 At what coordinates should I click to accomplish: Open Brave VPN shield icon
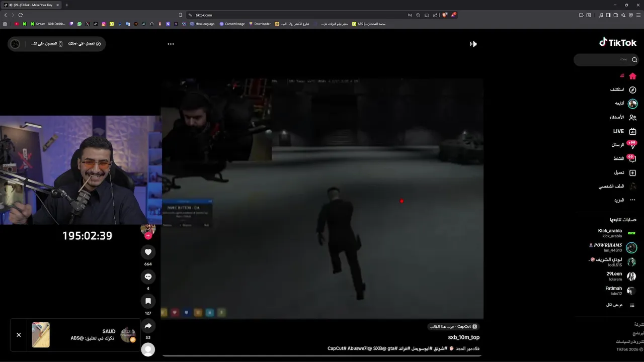tap(631, 15)
